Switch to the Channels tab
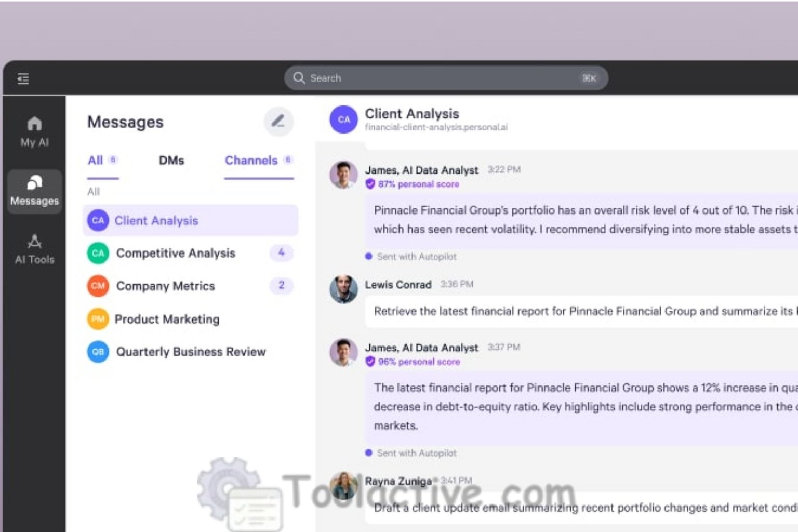Screen dimensions: 798x532 point(251,161)
